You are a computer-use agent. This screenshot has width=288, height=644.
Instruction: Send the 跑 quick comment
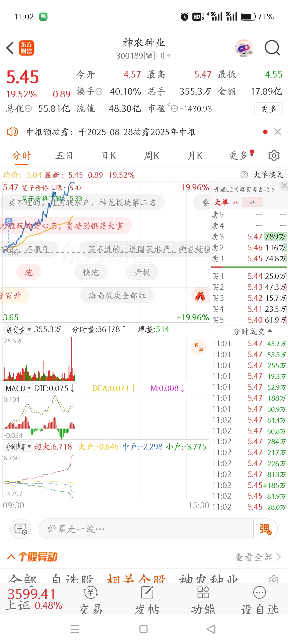[29, 272]
